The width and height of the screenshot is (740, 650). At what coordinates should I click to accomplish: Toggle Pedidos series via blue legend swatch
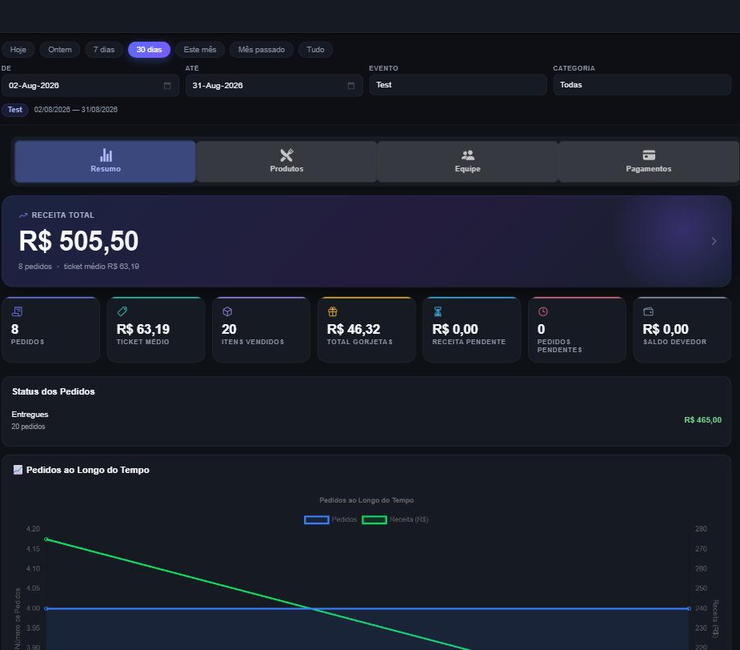click(x=317, y=520)
